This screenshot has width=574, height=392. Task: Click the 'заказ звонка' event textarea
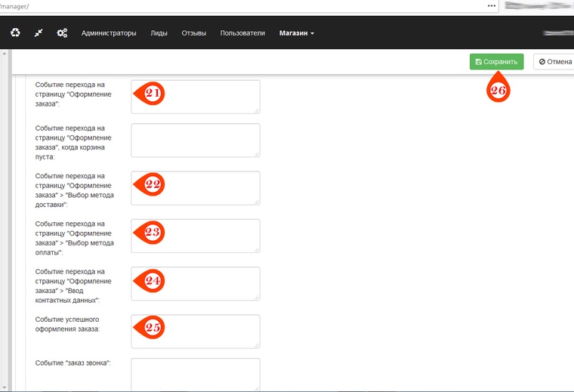tap(195, 374)
